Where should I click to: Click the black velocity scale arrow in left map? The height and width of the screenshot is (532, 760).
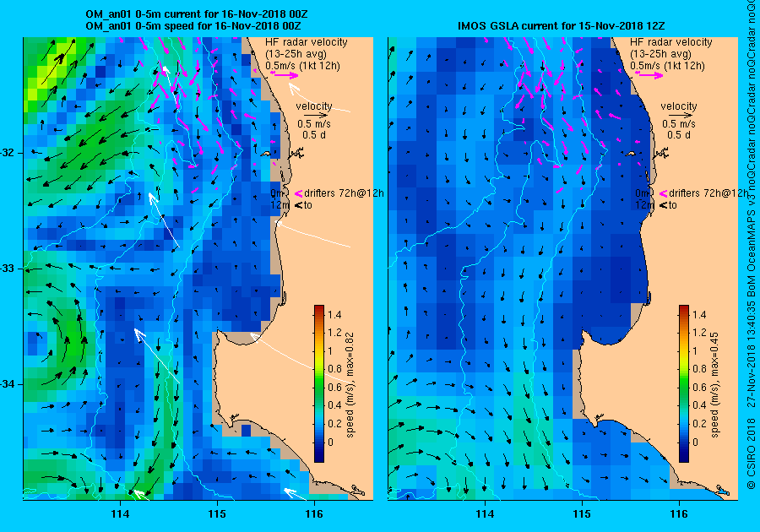317,116
